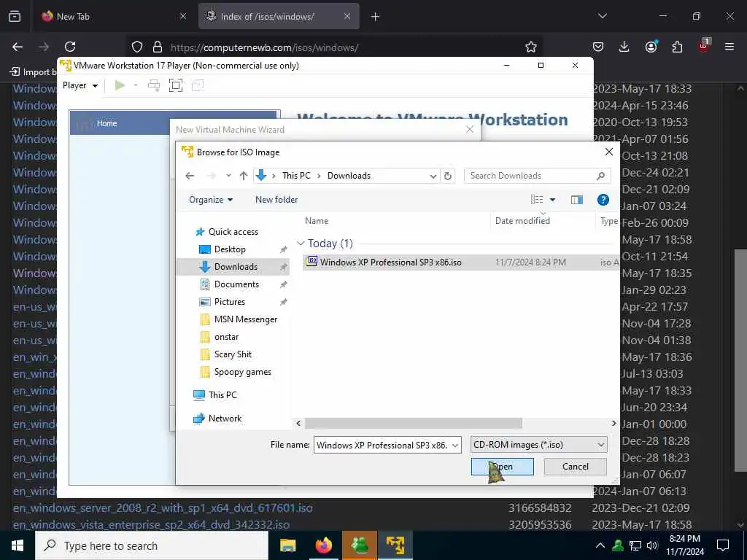
Task: Click the horizontal scrollbar in file list
Action: 413,423
